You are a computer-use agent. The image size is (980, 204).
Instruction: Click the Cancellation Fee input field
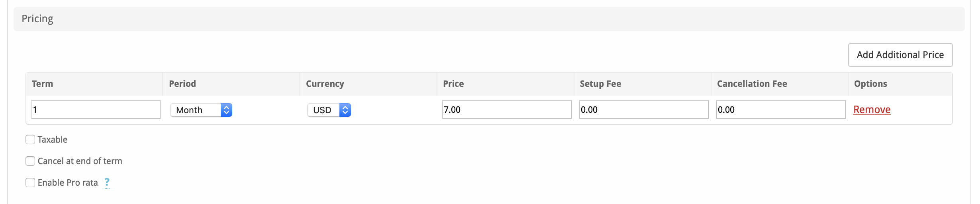[x=780, y=110]
